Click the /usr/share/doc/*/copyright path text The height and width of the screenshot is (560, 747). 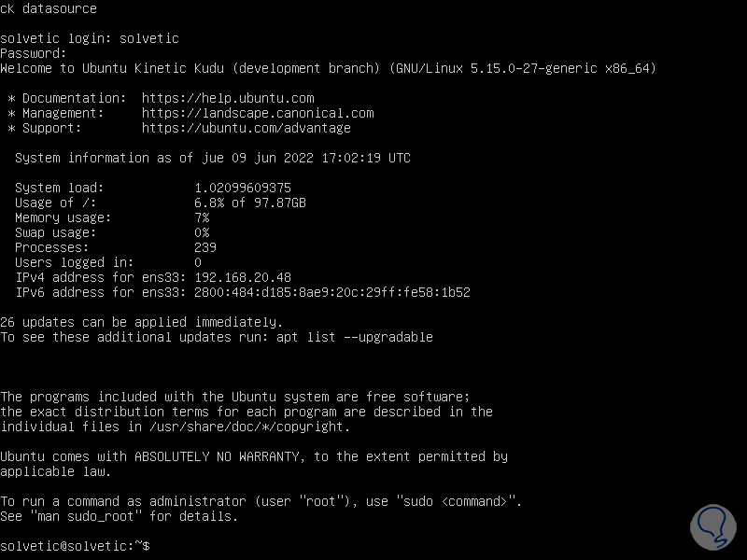coord(235,427)
